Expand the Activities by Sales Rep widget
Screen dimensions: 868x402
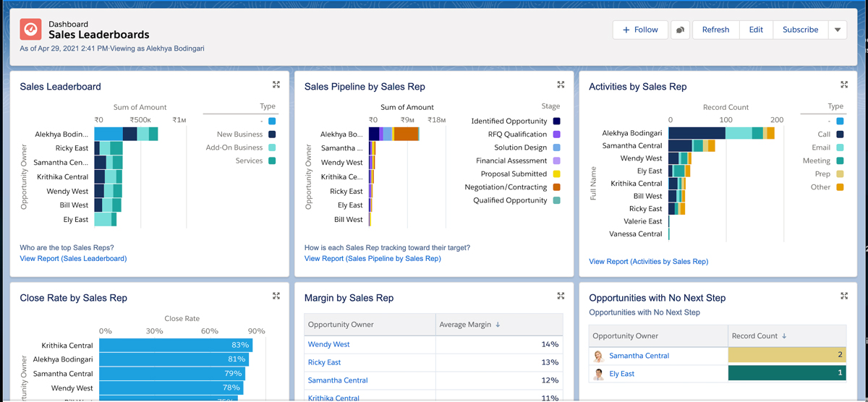pos(844,85)
